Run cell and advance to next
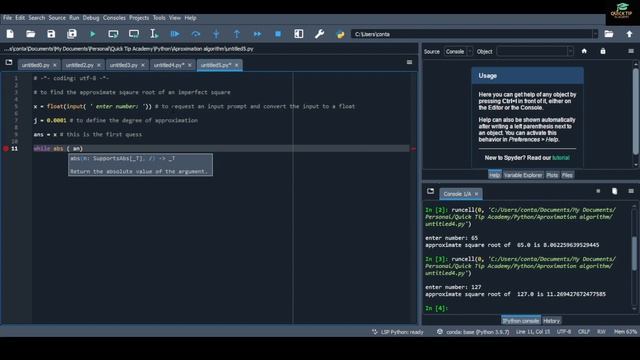The width and height of the screenshot is (640, 360). [133, 34]
